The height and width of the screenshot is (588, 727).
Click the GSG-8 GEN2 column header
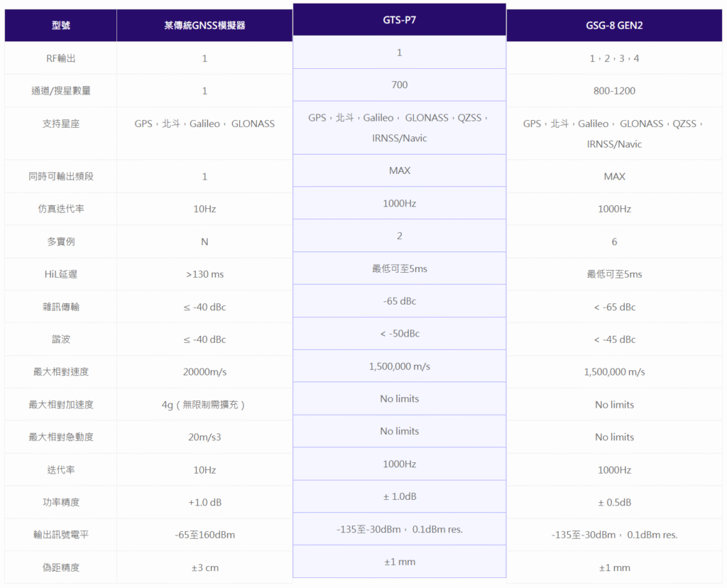click(614, 26)
